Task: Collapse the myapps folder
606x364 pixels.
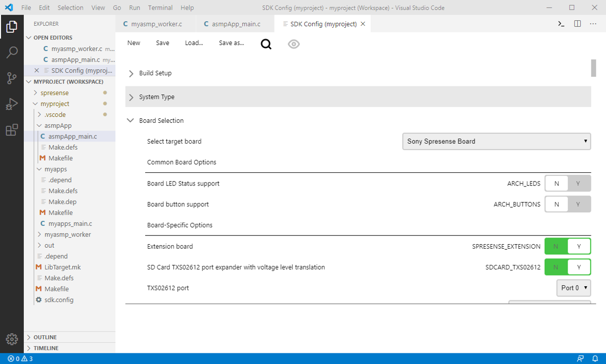Action: point(39,169)
